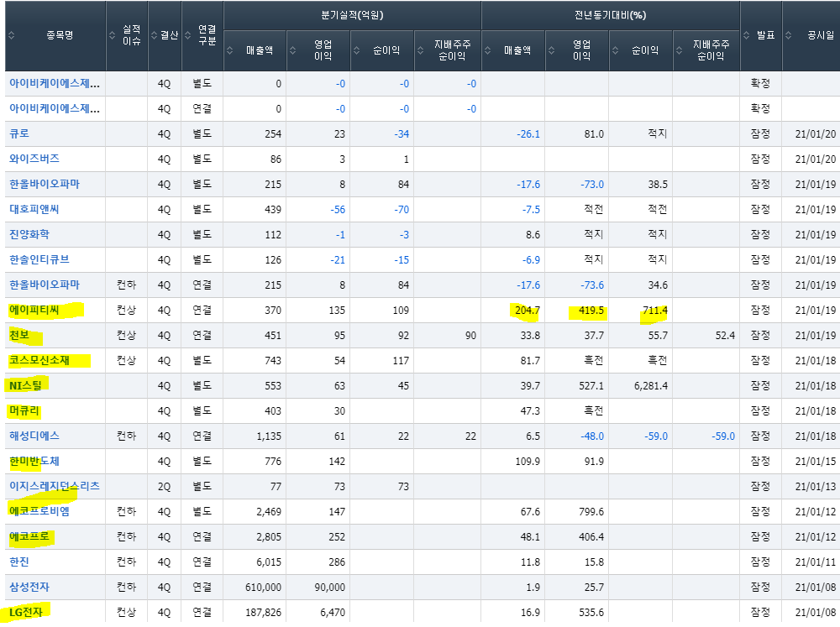Select 에이피티씨 net income growth 711.4
840x627 pixels.
[x=654, y=311]
